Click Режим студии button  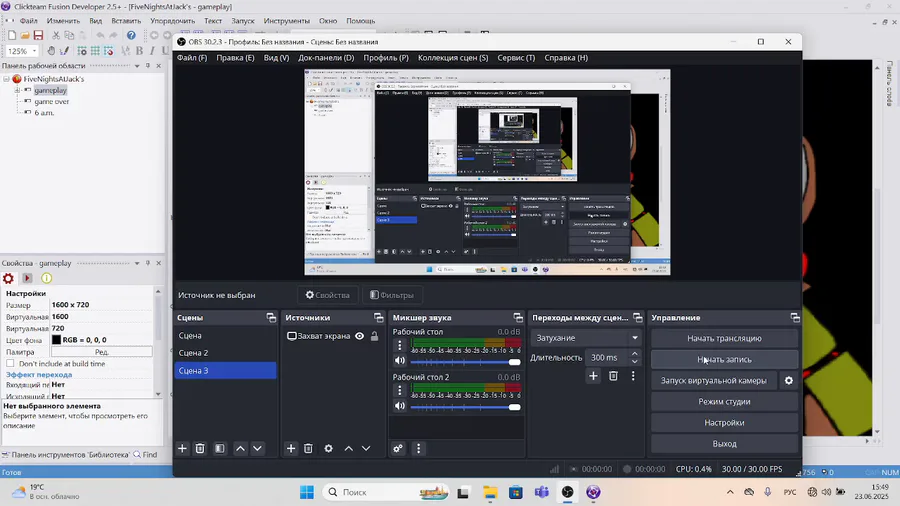coord(724,402)
